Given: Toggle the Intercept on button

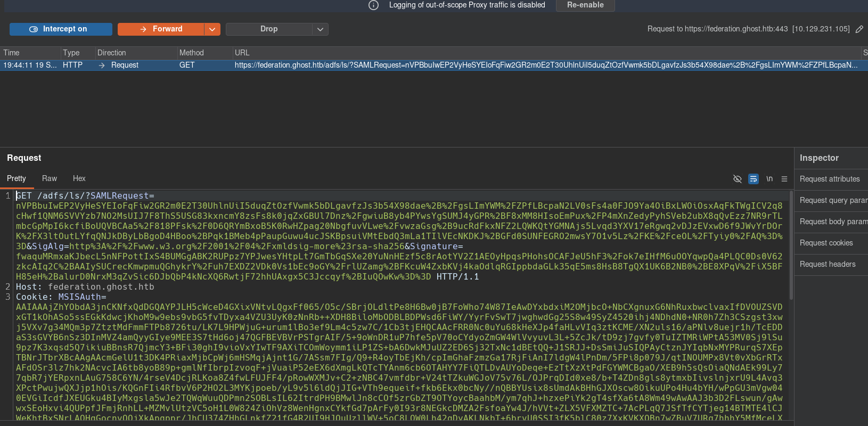Looking at the screenshot, I should tap(61, 29).
